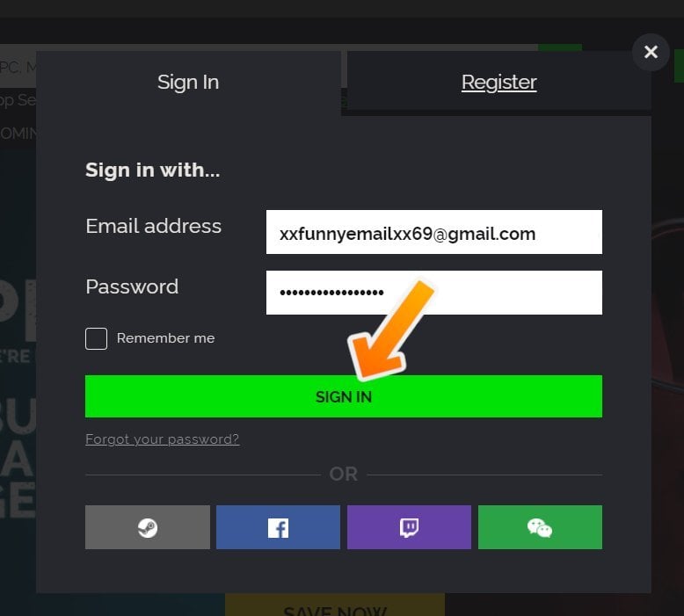Focus the Password input field
Image resolution: width=684 pixels, height=616 pixels.
[x=434, y=293]
